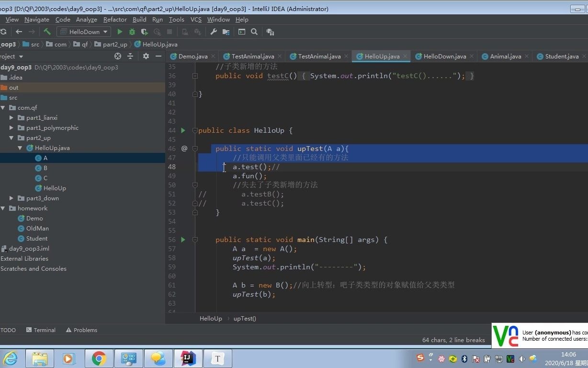Run HelloUp class via gutter play icon
Viewport: 588px width, 368px height.
click(x=182, y=130)
